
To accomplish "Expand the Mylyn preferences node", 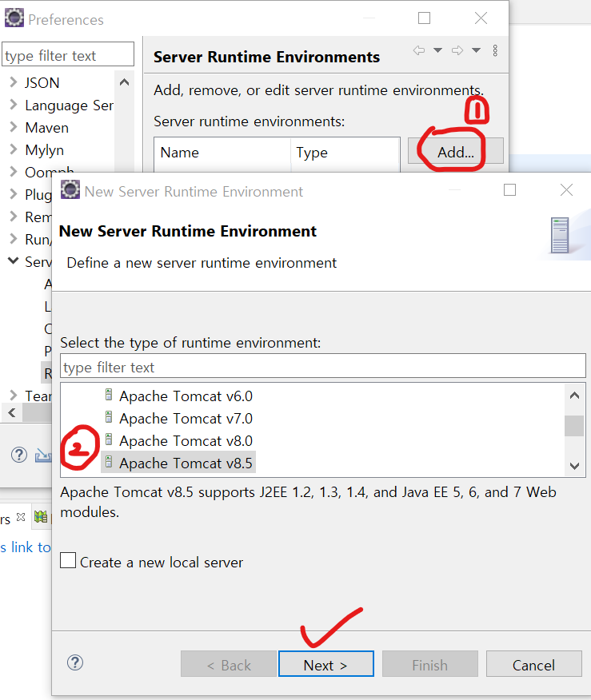I will pos(14,149).
